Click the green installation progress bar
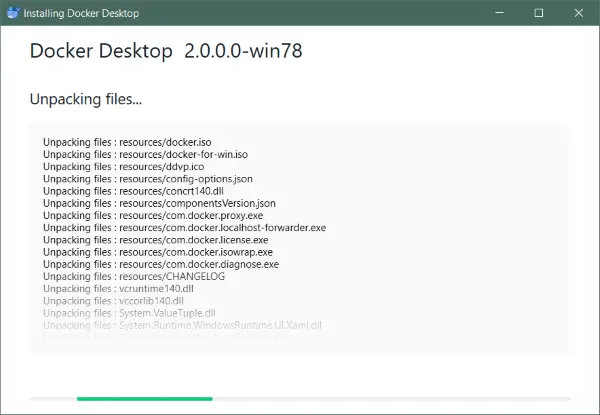600x415 pixels. [145, 399]
